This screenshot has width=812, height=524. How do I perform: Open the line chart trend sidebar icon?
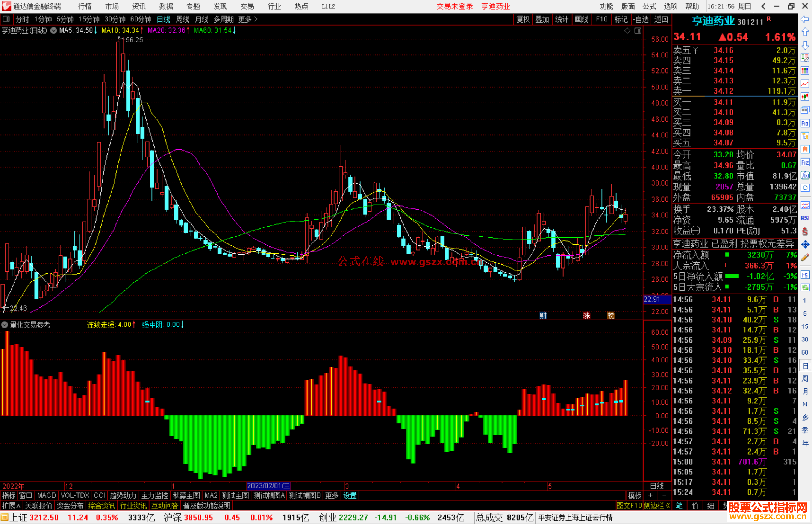(x=805, y=84)
